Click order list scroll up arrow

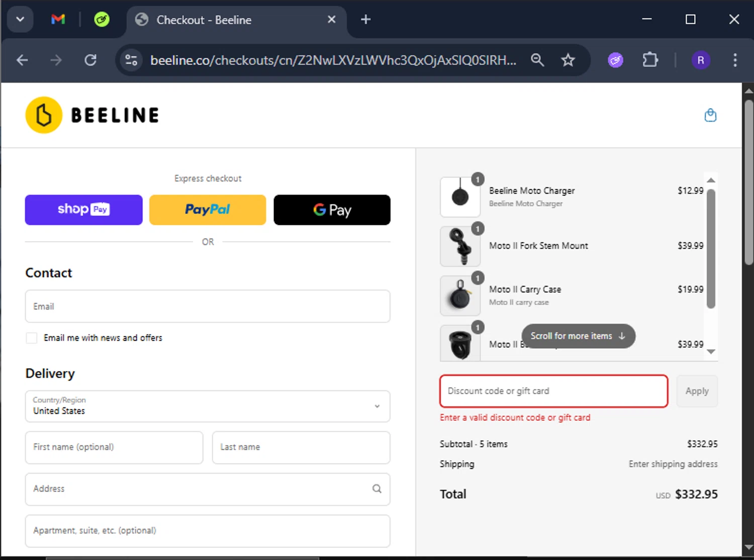click(711, 180)
